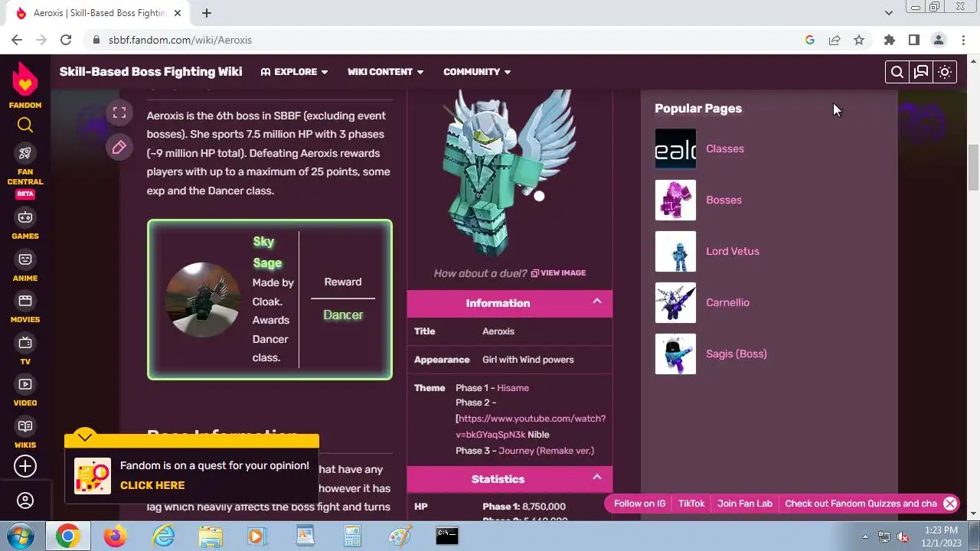Image resolution: width=980 pixels, height=551 pixels.
Task: Collapse the Fandom survey banner chevron
Action: (85, 437)
